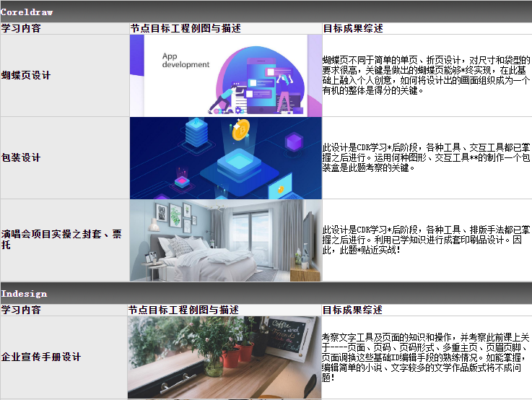Click the Indesign section header bar

(x=266, y=293)
